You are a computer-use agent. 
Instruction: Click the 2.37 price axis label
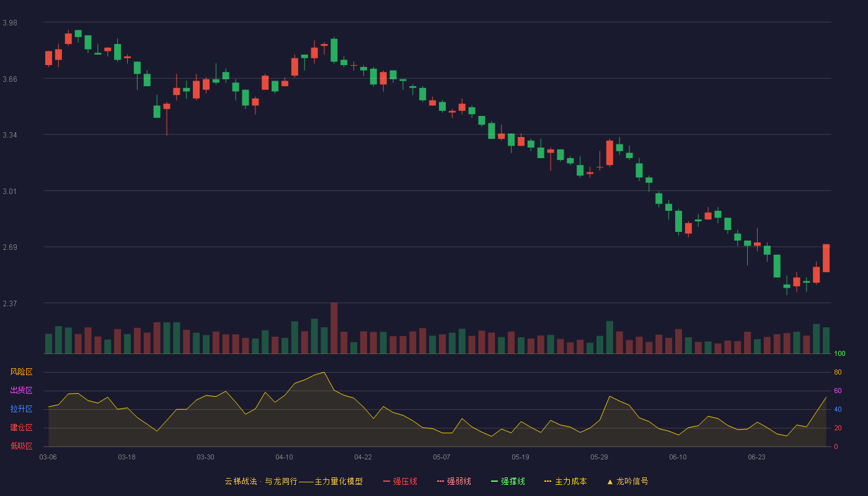tap(10, 303)
